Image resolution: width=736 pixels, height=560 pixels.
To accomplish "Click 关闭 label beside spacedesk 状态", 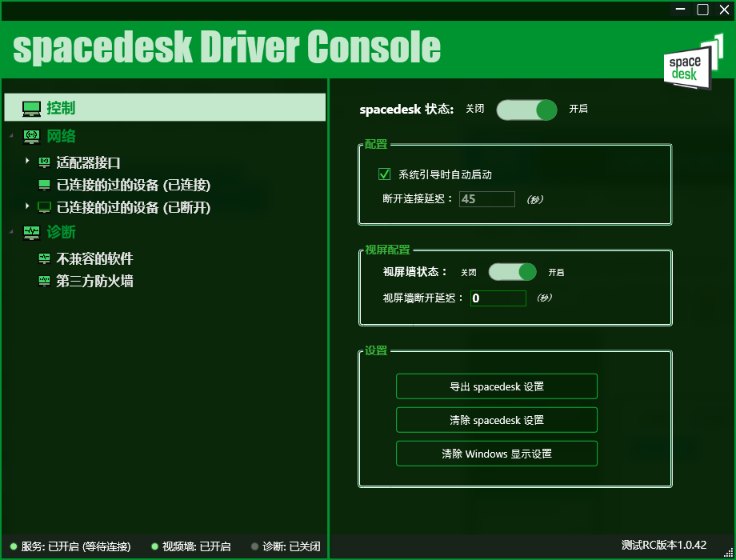I will point(474,109).
